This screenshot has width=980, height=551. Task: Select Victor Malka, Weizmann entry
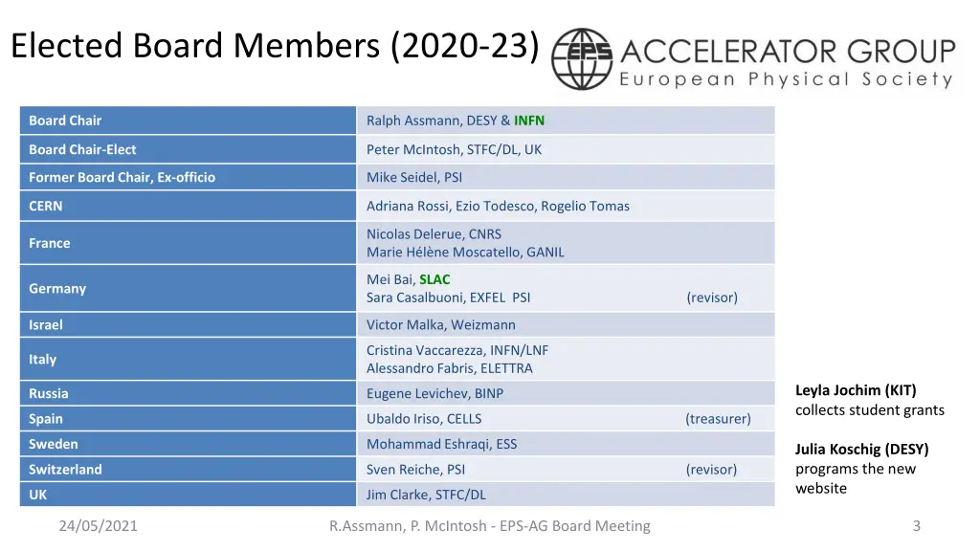(440, 325)
